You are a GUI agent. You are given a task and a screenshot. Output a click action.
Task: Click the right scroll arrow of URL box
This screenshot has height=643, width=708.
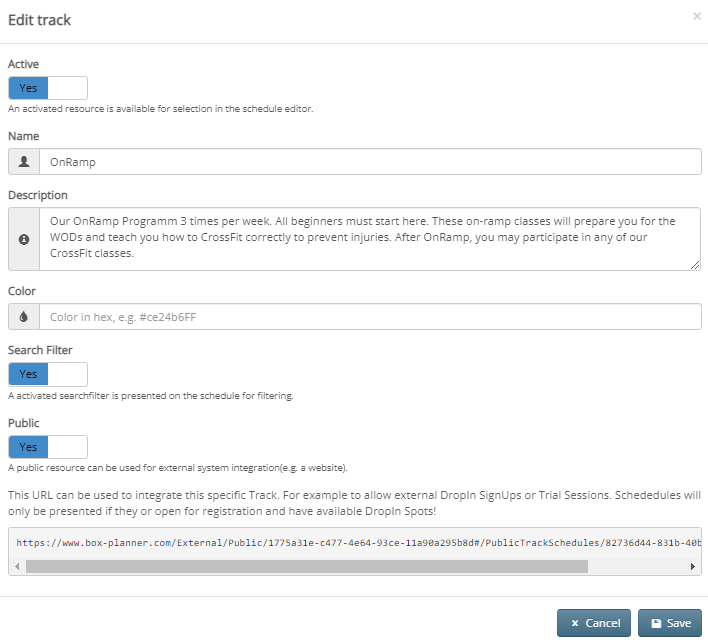point(693,566)
